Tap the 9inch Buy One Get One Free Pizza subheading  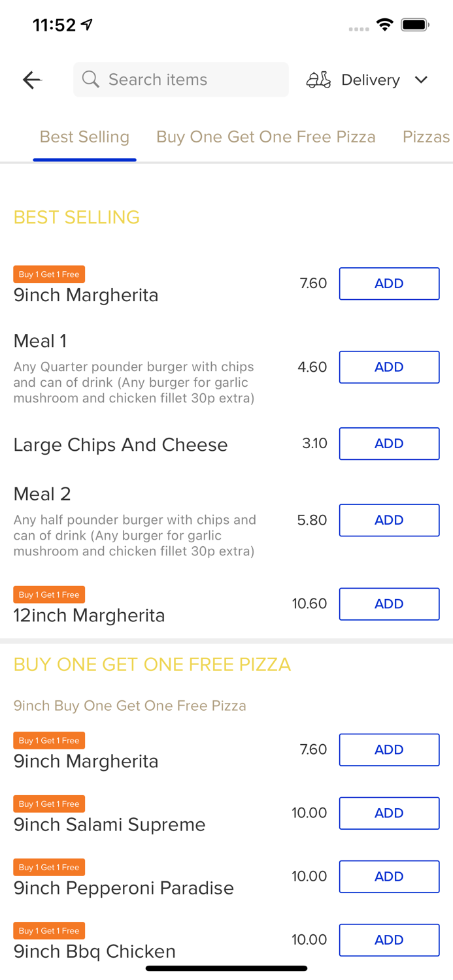pyautogui.click(x=129, y=706)
